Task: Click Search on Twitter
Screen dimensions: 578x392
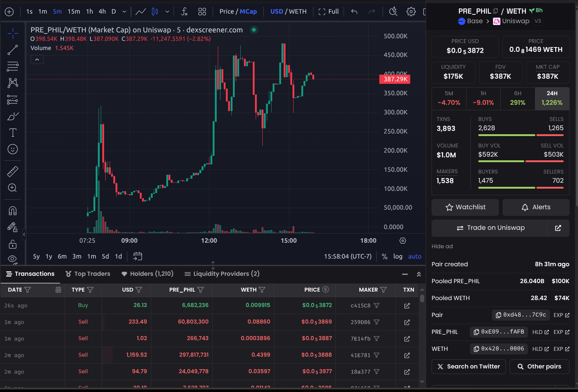Action: pyautogui.click(x=468, y=367)
